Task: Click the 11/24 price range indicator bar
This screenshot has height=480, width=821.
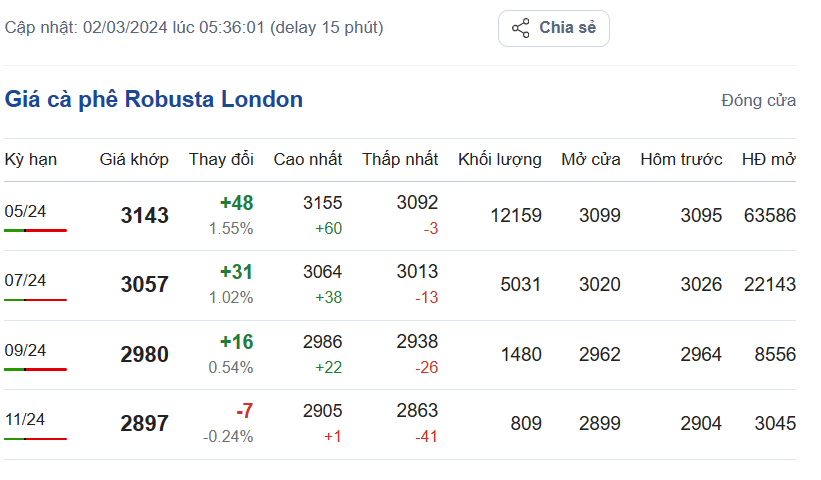Action: pos(35,439)
